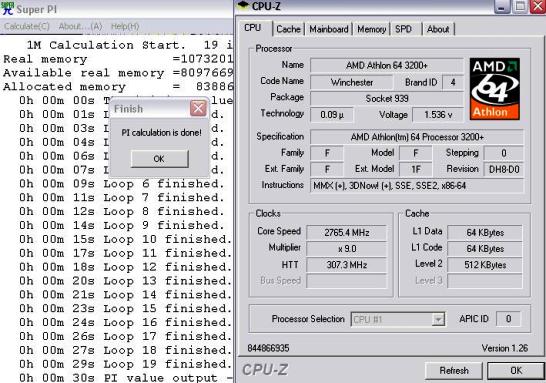Viewport: 546px width, 383px height.
Task: Switch to the Memory tab
Action: [372, 29]
